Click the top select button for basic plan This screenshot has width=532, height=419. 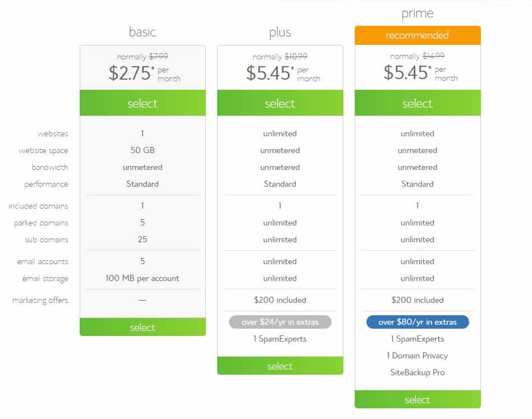pos(143,103)
